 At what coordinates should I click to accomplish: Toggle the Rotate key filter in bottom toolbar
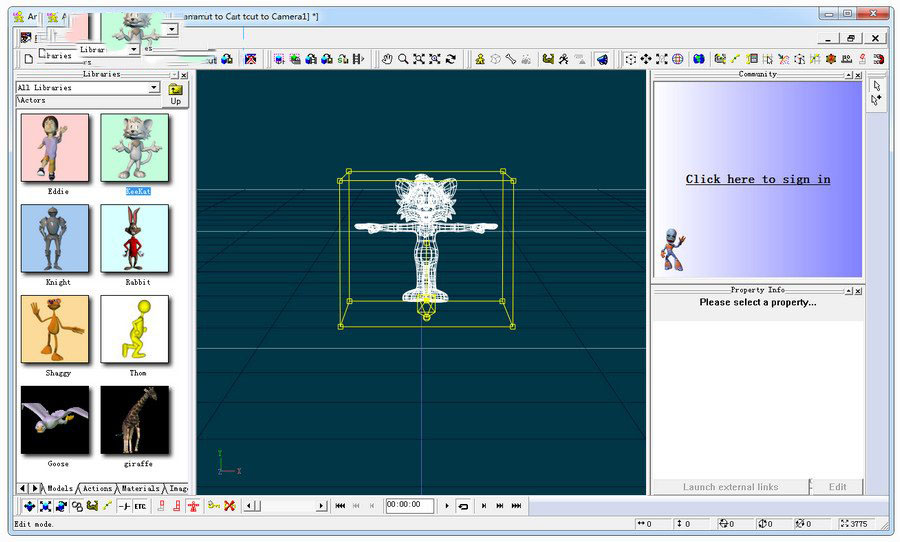61,506
